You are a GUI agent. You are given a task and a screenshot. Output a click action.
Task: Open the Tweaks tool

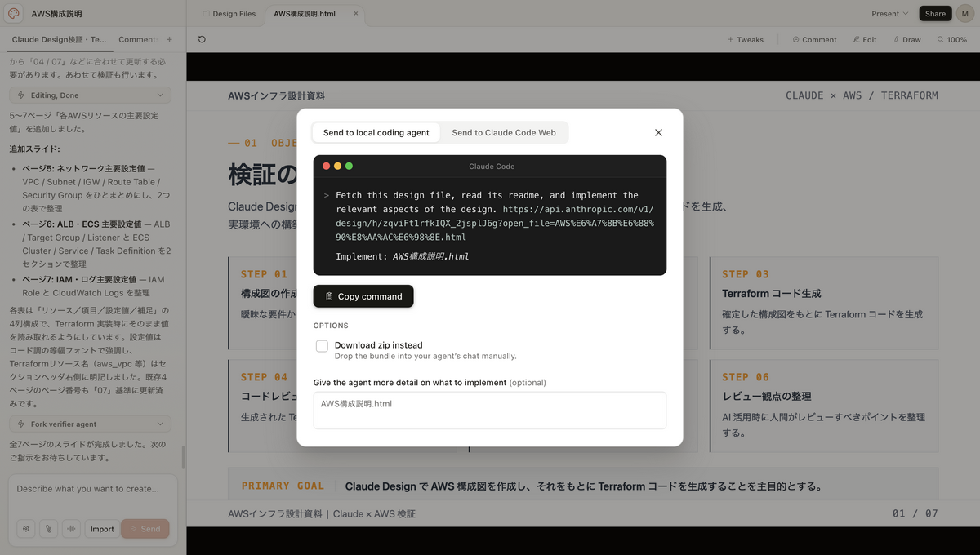click(746, 39)
